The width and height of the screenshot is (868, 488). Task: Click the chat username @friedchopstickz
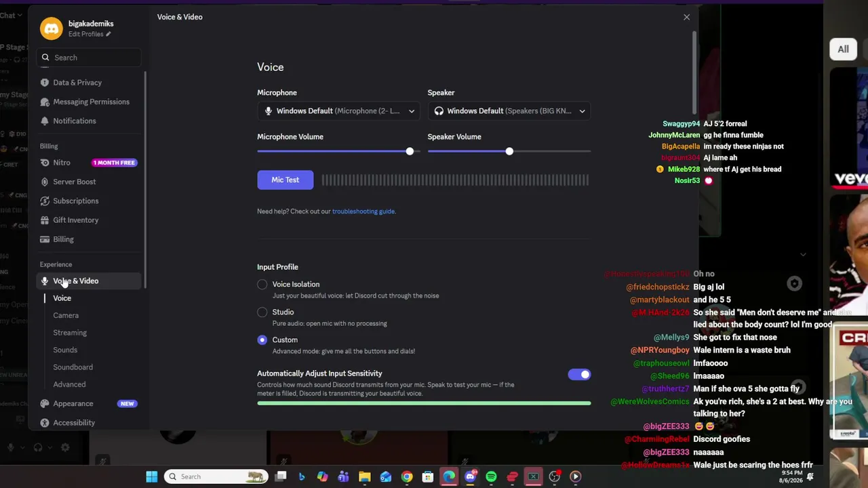(658, 287)
